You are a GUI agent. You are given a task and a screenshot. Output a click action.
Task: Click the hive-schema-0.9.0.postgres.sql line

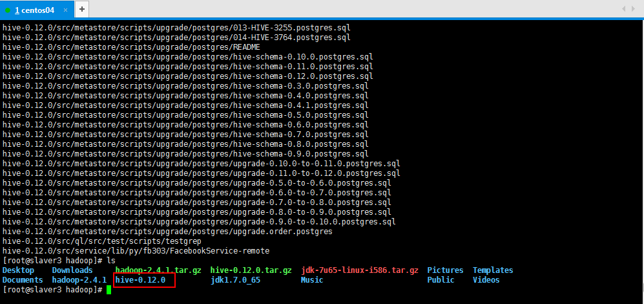coord(185,154)
